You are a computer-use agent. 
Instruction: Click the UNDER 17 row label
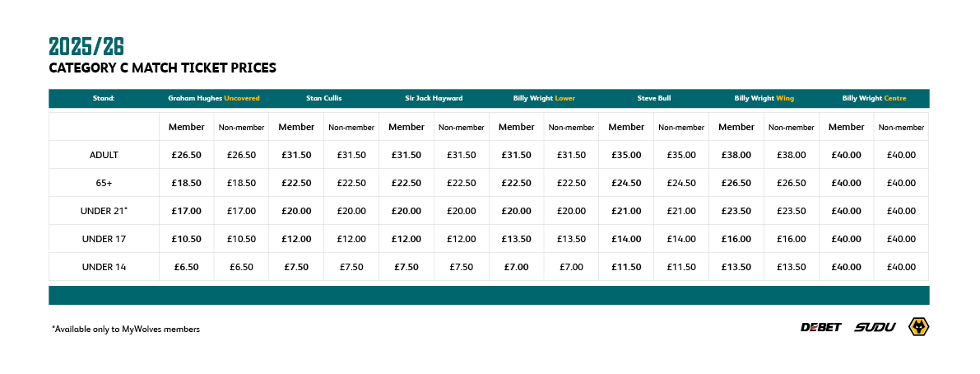pyautogui.click(x=104, y=239)
